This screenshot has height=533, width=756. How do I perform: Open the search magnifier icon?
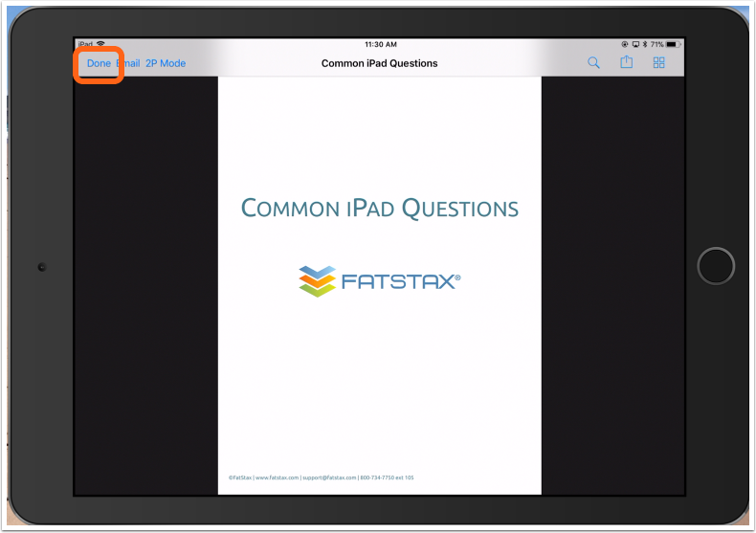[x=593, y=62]
